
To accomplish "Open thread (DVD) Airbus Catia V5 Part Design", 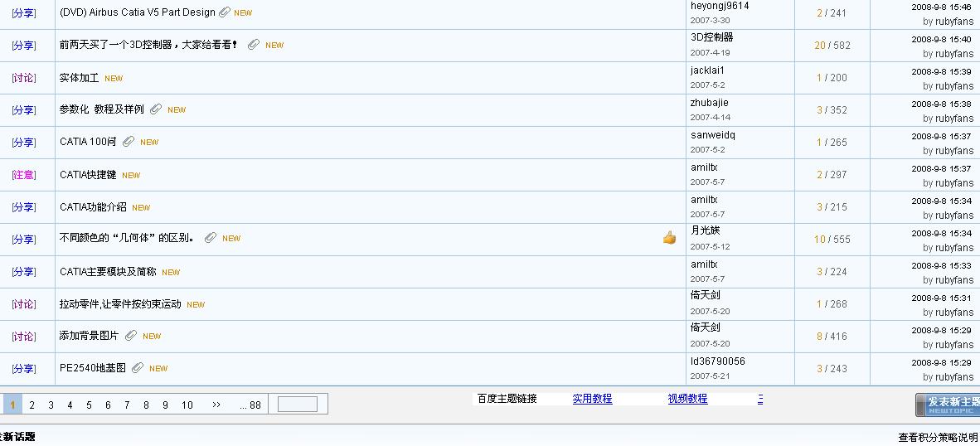I will point(138,12).
